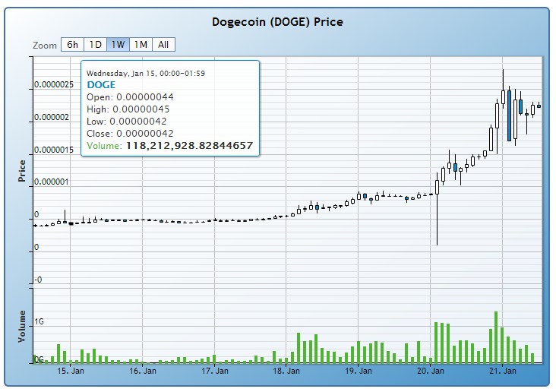Click the tooltip Low: 0.00000042 line
Image resolution: width=556 pixels, height=392 pixels.
pyautogui.click(x=127, y=122)
